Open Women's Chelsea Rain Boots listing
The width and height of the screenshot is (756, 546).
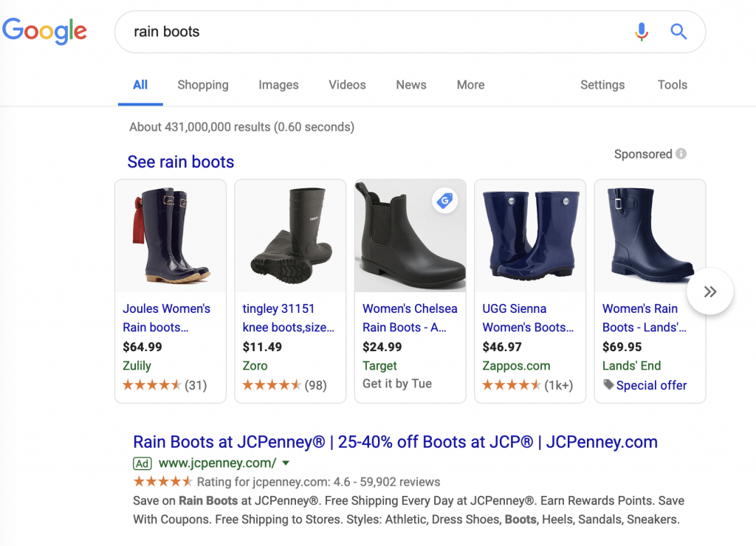410,318
